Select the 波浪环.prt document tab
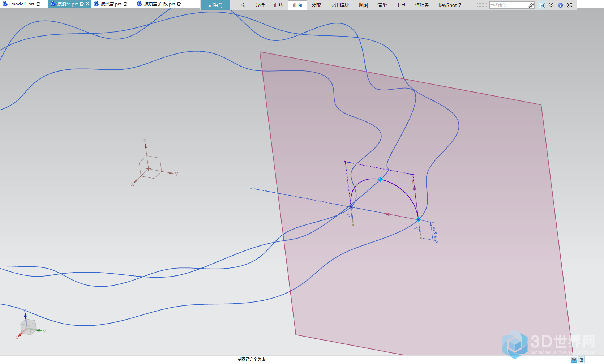The image size is (604, 364). [x=68, y=4]
